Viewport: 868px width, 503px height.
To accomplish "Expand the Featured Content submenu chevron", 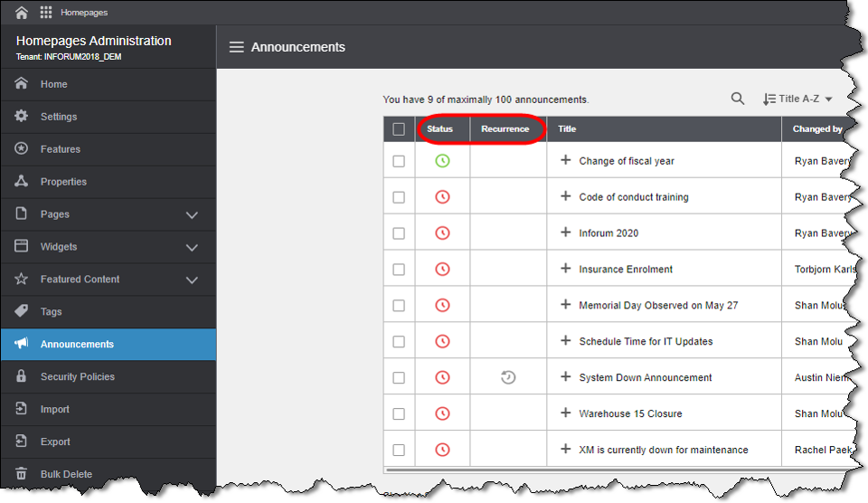I will click(192, 280).
